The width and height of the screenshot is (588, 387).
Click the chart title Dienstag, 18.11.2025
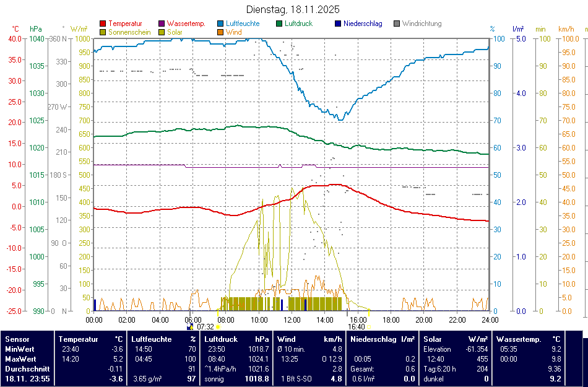click(x=293, y=9)
